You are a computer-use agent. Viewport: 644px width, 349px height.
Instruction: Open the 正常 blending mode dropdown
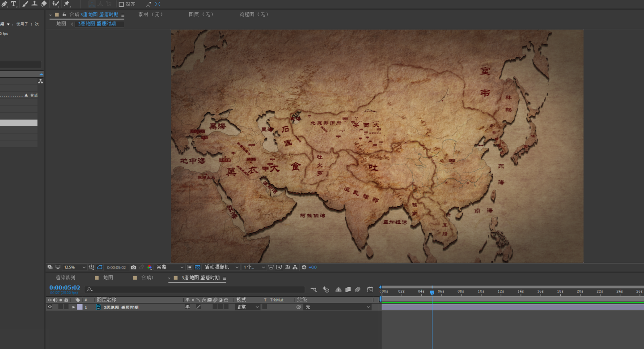click(248, 307)
